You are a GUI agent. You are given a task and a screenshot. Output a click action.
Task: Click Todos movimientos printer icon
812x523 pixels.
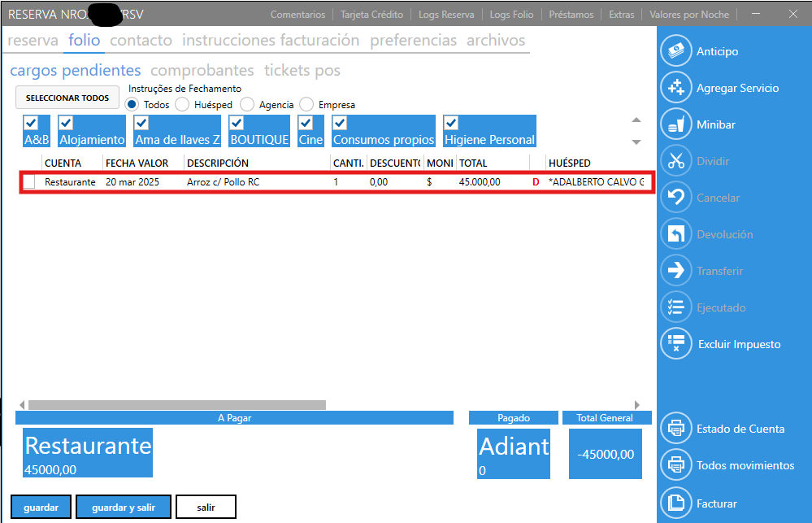675,465
